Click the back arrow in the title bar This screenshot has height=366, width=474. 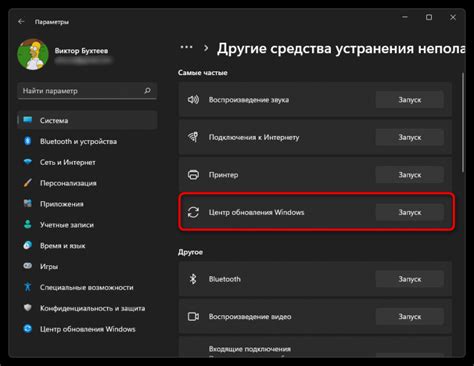coord(21,22)
